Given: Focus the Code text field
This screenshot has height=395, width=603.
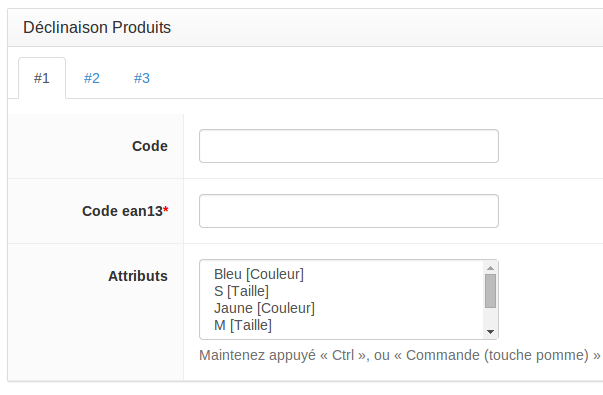Looking at the screenshot, I should 349,146.
